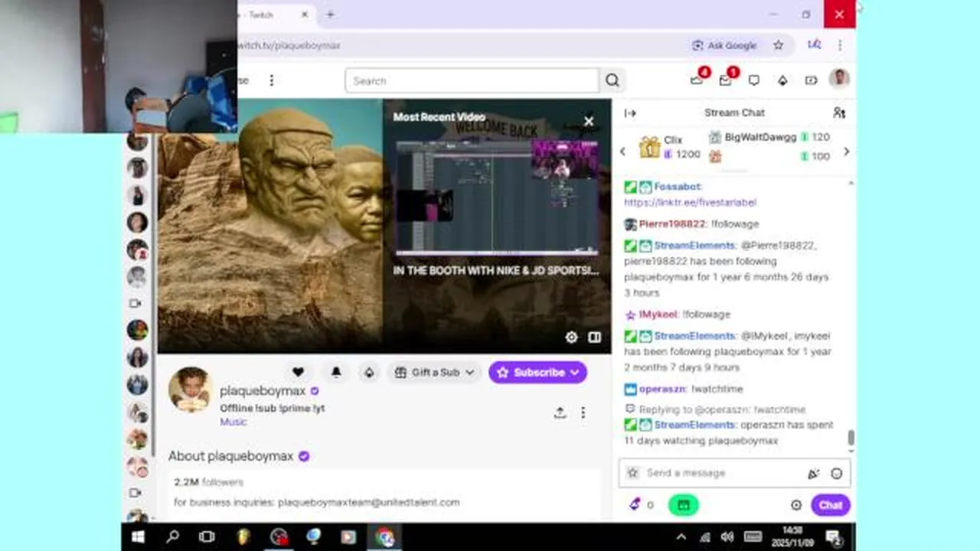980x551 pixels.
Task: Open Task View on the taskbar
Action: pos(207,537)
